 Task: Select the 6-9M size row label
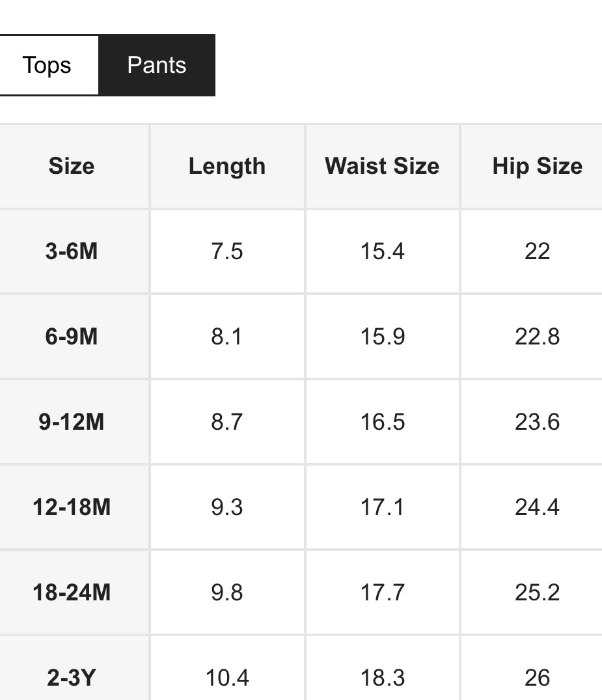tap(72, 337)
